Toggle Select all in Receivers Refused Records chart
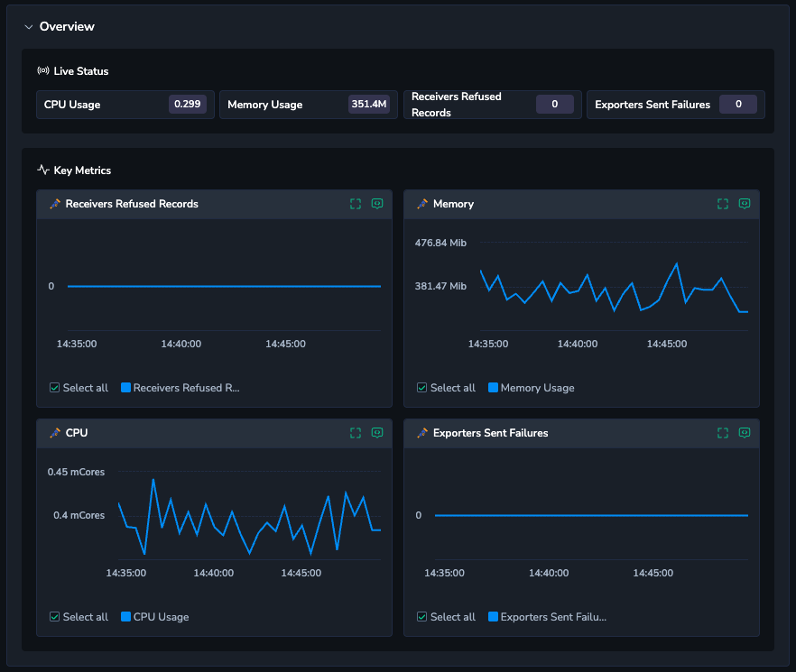 coord(55,388)
